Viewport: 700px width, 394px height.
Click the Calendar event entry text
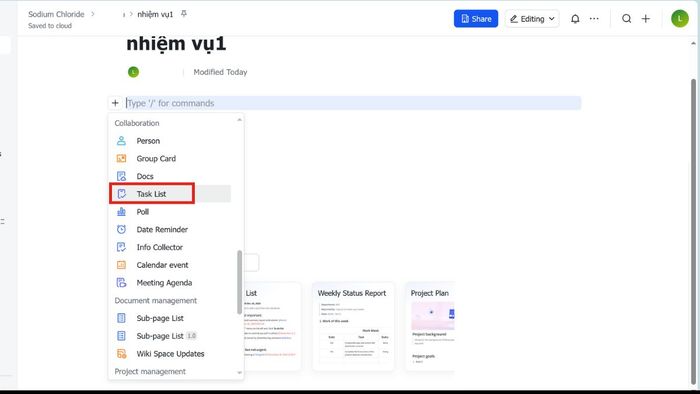click(x=162, y=265)
